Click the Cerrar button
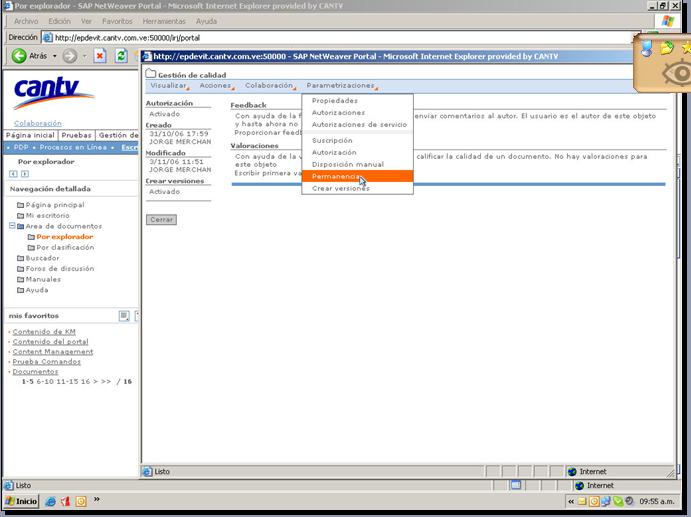The width and height of the screenshot is (691, 517). coord(161,219)
